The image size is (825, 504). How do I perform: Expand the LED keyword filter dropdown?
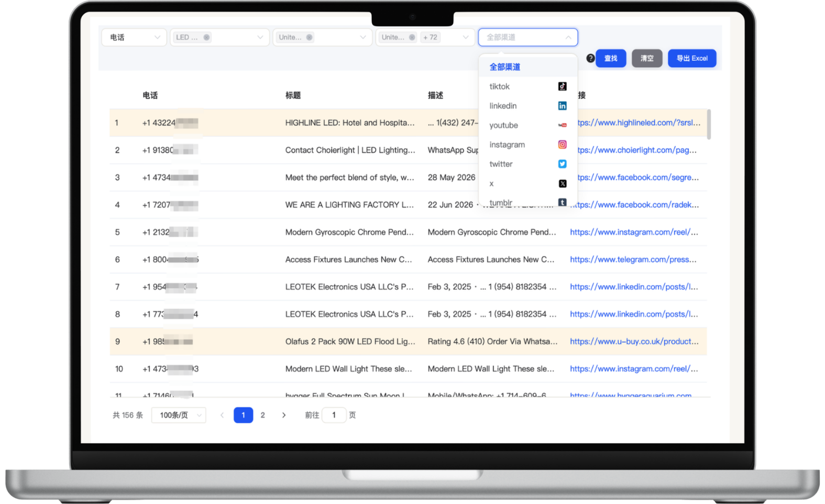(x=219, y=37)
